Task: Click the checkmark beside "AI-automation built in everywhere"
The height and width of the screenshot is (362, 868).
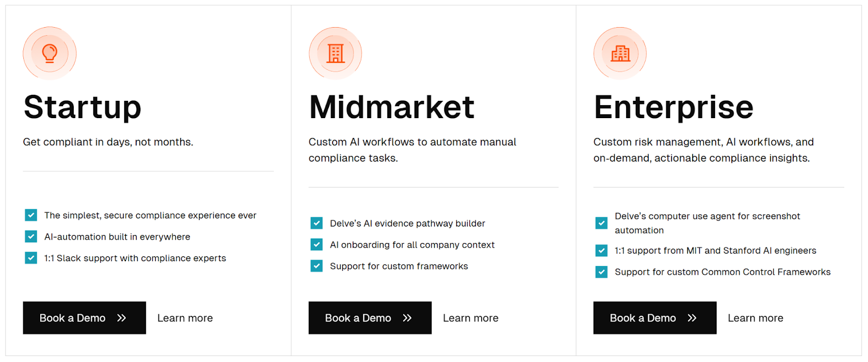Action: (31, 236)
